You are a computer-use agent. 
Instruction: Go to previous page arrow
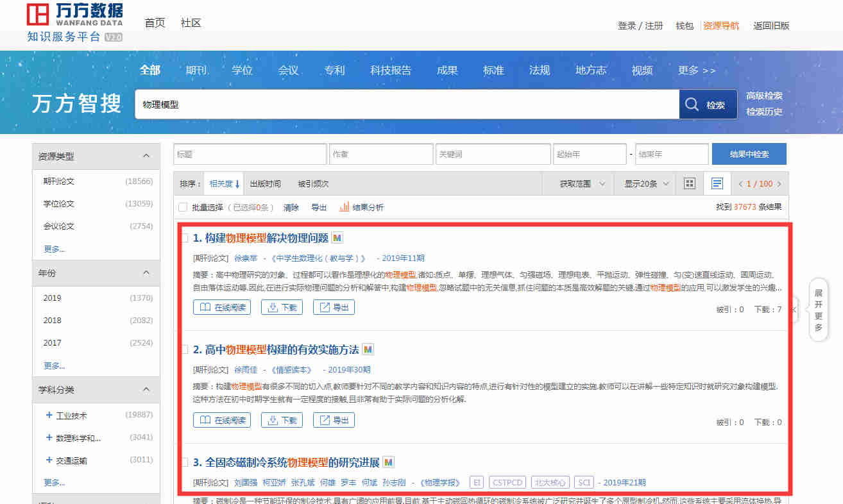tap(740, 184)
